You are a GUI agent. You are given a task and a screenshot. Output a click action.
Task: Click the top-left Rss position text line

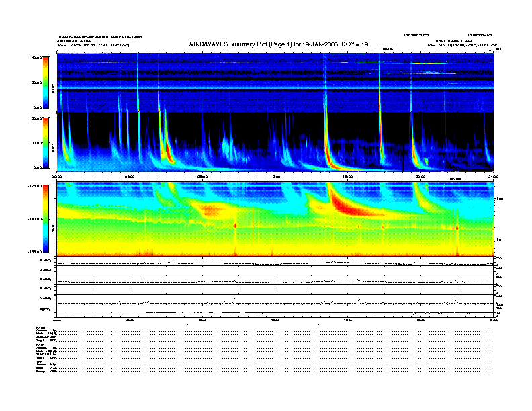tap(93, 45)
